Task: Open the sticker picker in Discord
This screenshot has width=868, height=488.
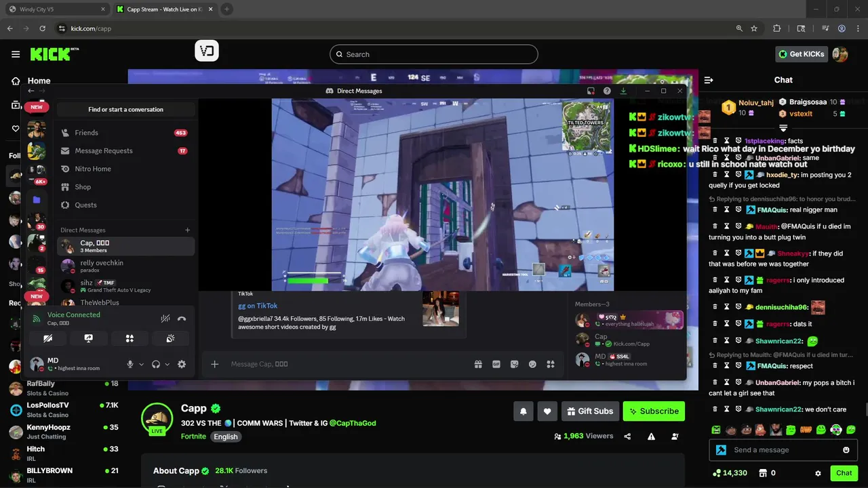Action: pyautogui.click(x=515, y=364)
